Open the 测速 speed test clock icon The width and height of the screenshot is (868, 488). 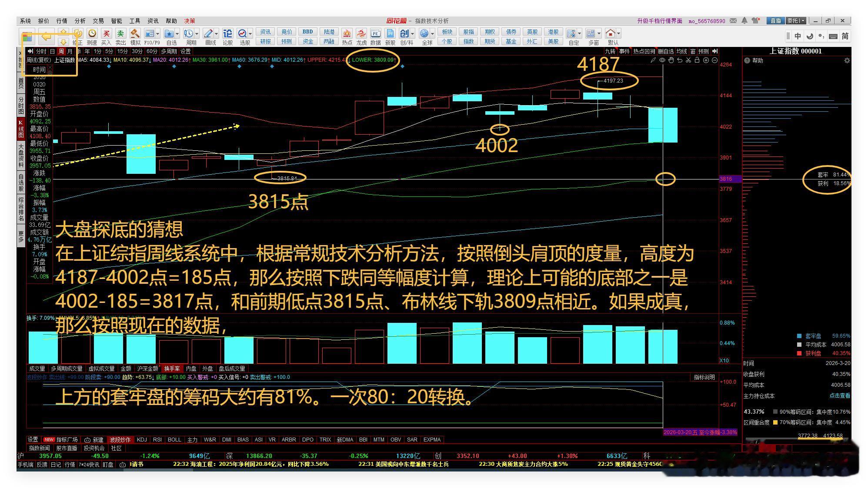tap(92, 34)
